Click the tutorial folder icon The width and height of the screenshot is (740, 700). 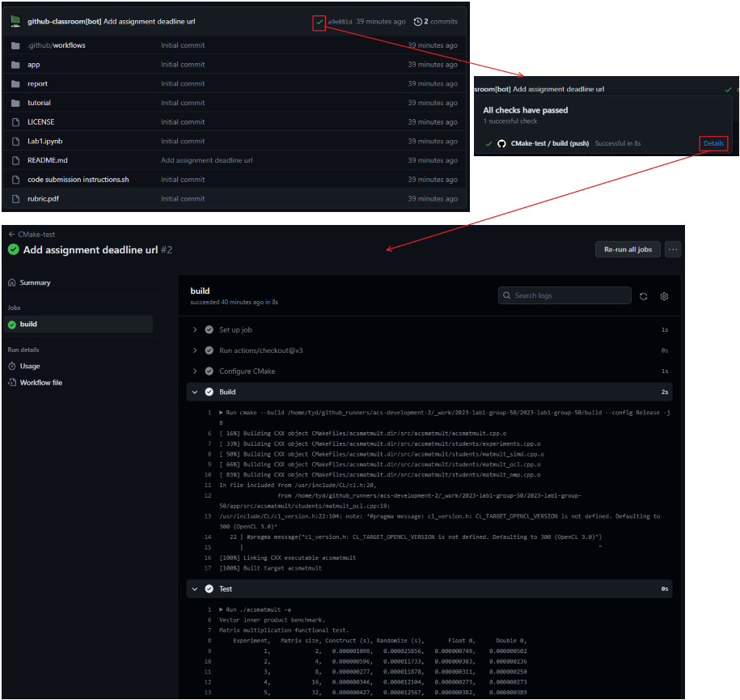point(15,103)
